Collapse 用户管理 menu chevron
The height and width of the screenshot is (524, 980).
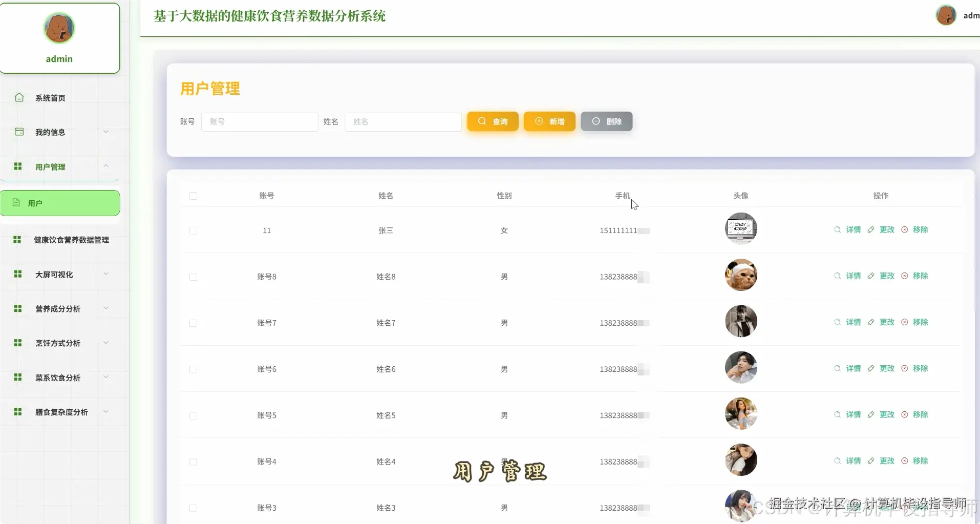[x=106, y=166]
